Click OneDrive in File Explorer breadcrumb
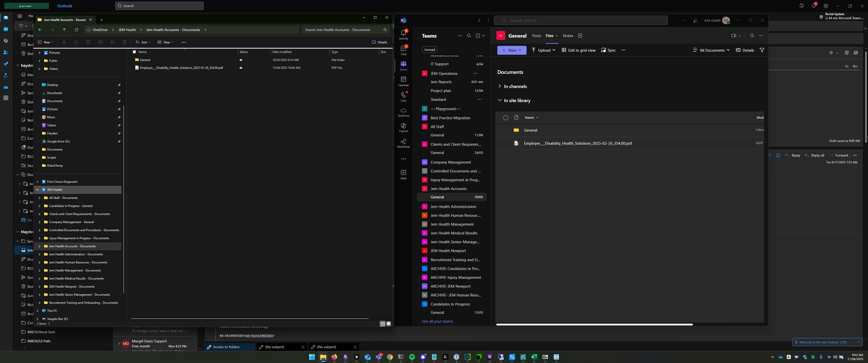The width and height of the screenshot is (868, 363). pos(100,30)
